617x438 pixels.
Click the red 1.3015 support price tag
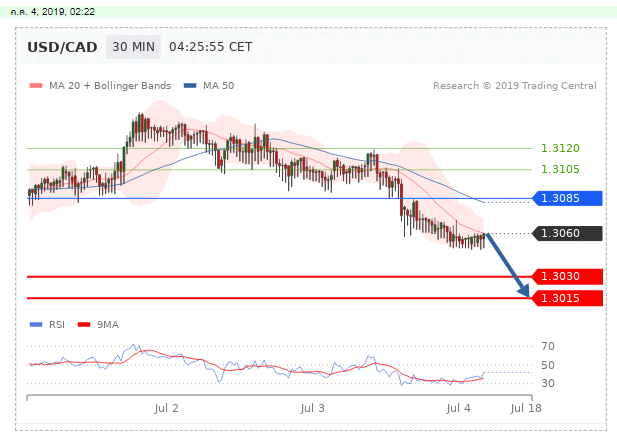567,298
